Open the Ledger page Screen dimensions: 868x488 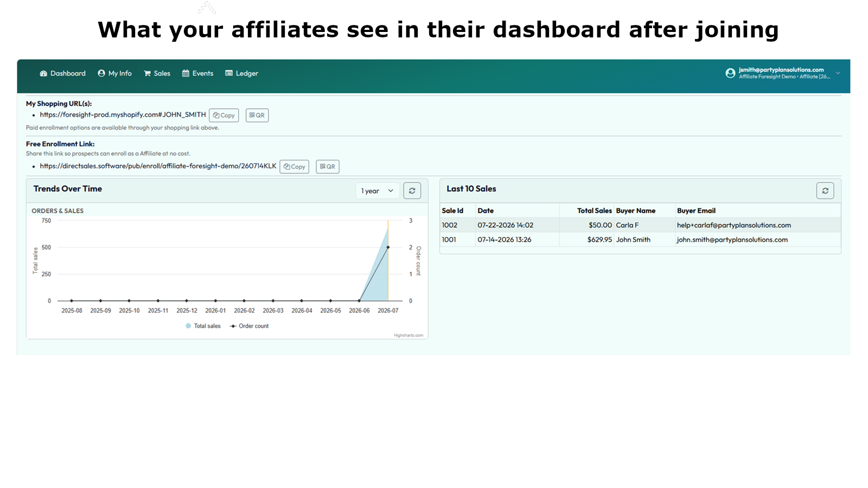[241, 74]
